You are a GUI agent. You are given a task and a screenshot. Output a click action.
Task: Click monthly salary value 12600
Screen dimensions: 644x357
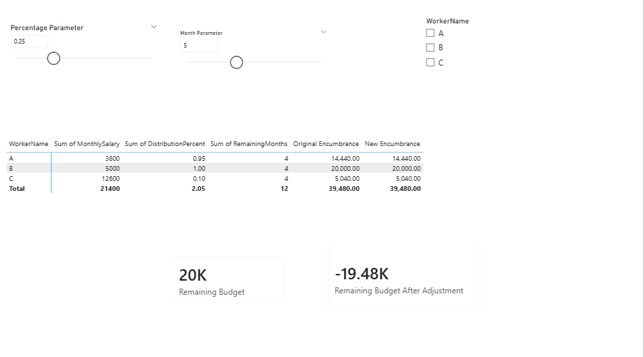(110, 179)
